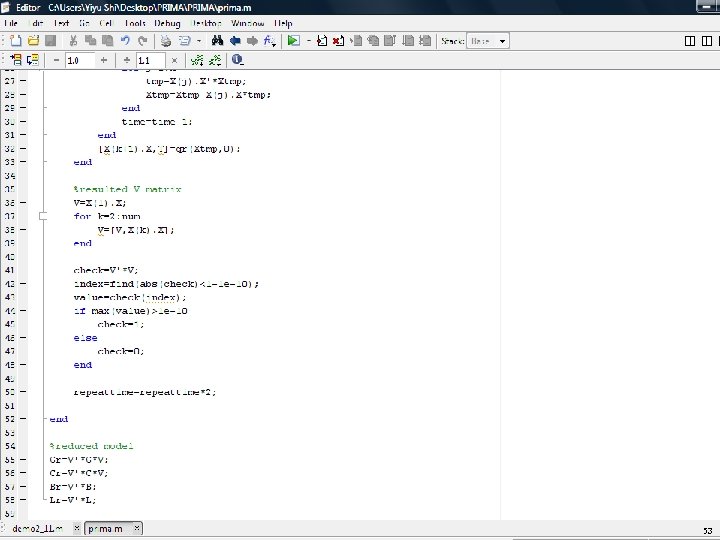Toggle breakpoint on line 27 dash
Image resolution: width=720 pixels, height=540 pixels.
coord(23,81)
